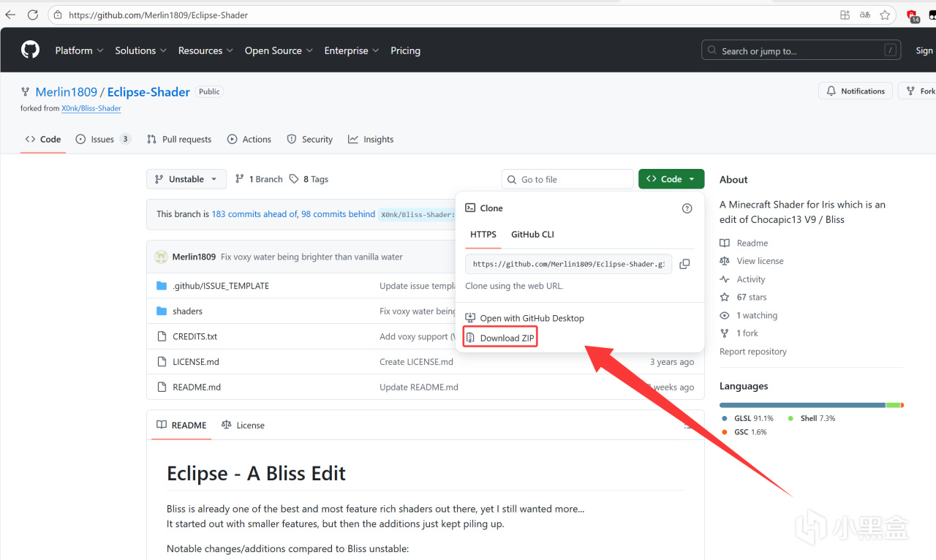
Task: Click the blue GLSL segment of the languages bar
Action: tap(802, 405)
